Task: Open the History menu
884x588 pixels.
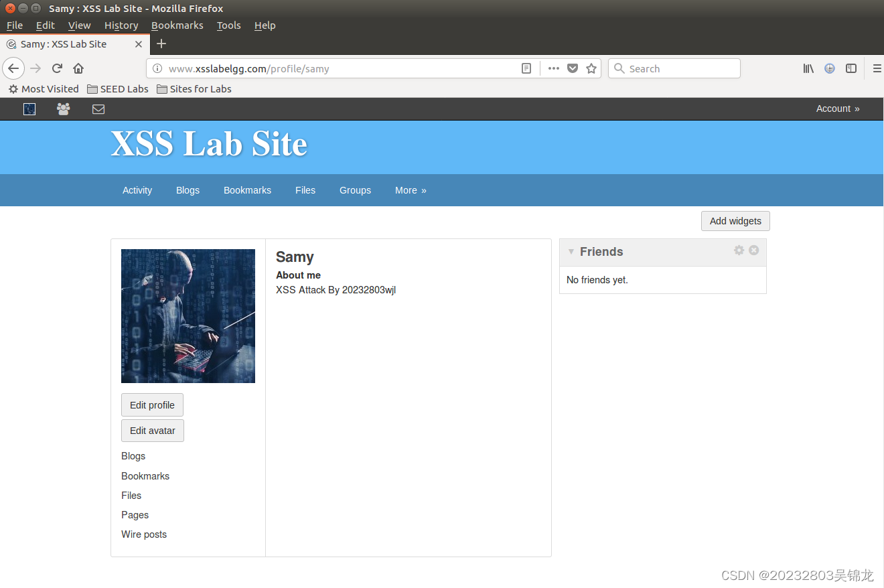Action: click(x=121, y=25)
